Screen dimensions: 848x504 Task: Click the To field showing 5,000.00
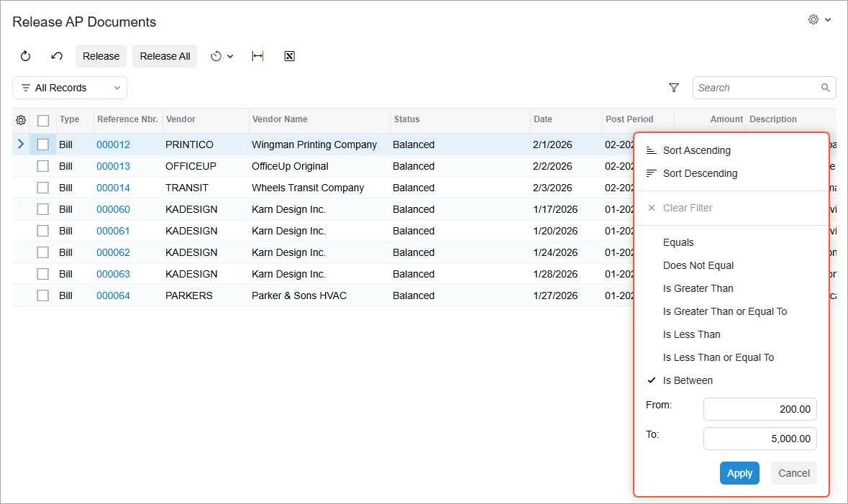click(760, 439)
